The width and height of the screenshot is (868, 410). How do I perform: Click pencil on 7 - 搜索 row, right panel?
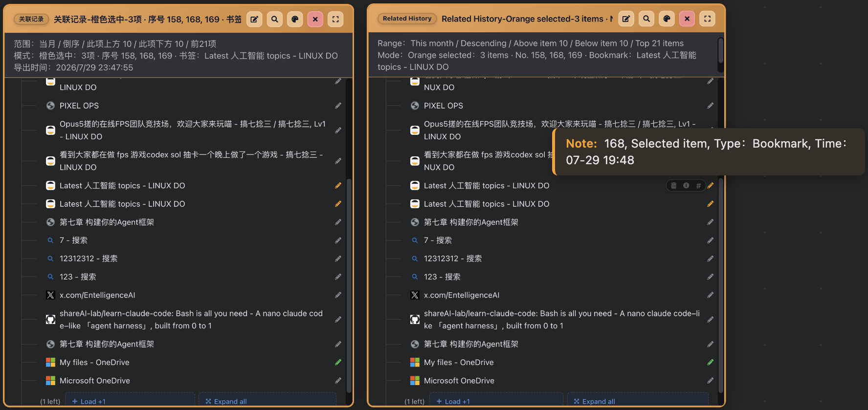click(711, 240)
